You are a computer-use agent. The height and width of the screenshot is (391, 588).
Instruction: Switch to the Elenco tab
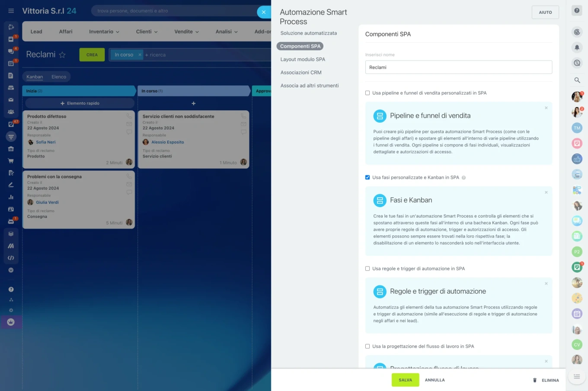pyautogui.click(x=59, y=77)
